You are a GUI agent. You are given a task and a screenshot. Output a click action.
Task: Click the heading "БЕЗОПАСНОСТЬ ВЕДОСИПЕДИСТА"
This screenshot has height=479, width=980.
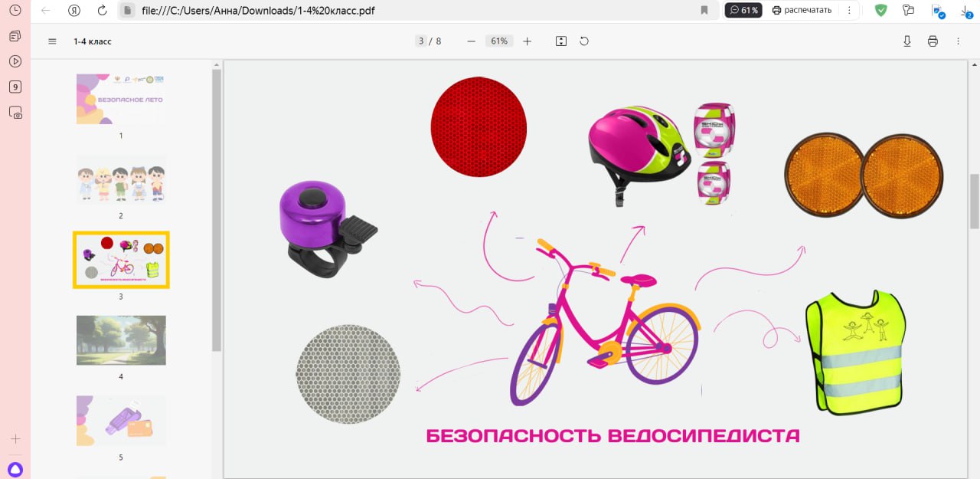(612, 436)
